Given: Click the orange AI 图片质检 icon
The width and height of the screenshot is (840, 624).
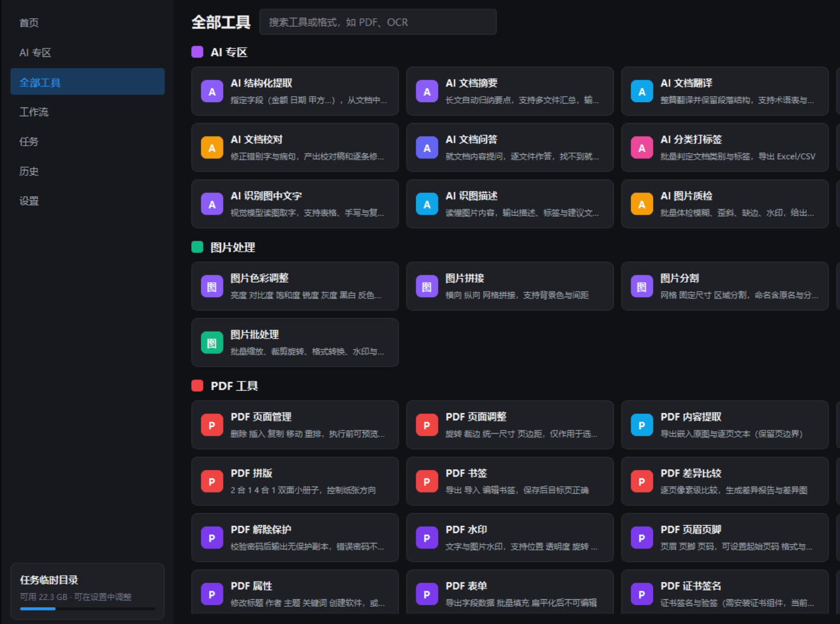Looking at the screenshot, I should click(x=642, y=204).
